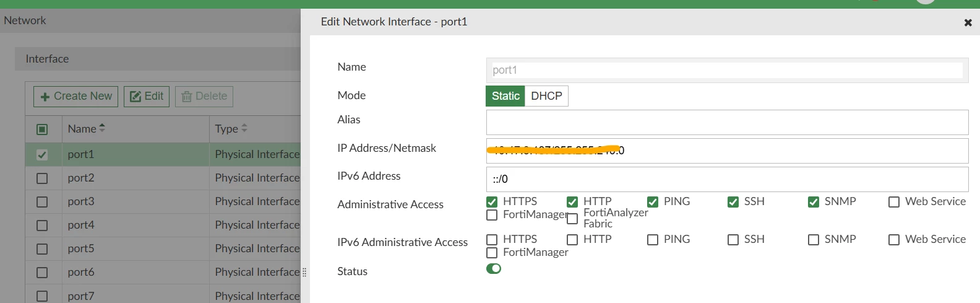Sort interfaces by Name column arrows
Screen dimensions: 980x303
(x=102, y=128)
